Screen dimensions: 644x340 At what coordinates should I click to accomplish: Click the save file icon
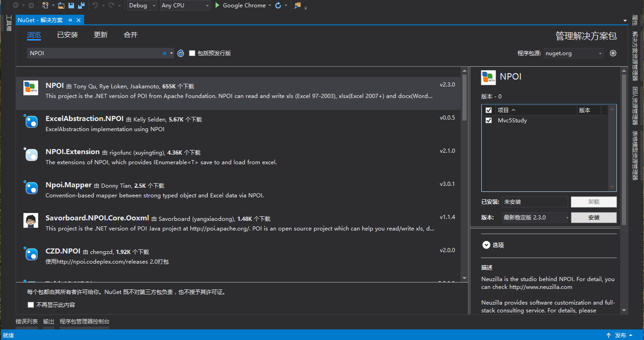pyautogui.click(x=71, y=5)
